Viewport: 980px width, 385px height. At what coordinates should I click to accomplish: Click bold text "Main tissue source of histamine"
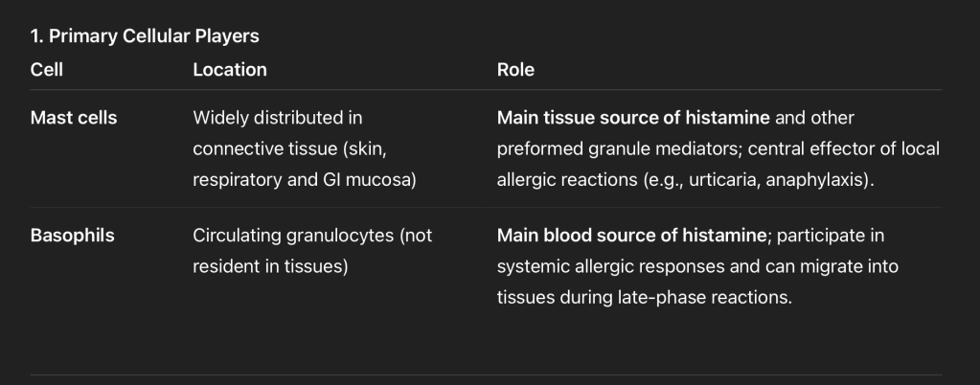pyautogui.click(x=633, y=118)
